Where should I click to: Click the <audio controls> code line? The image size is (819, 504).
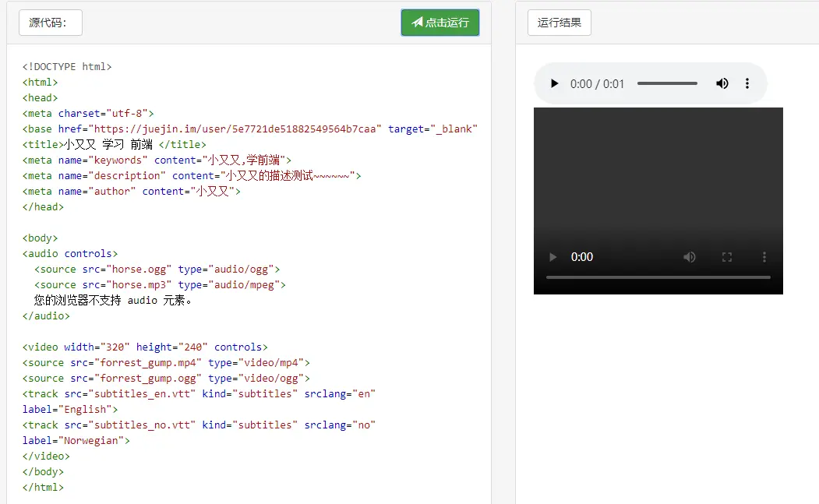pos(70,253)
